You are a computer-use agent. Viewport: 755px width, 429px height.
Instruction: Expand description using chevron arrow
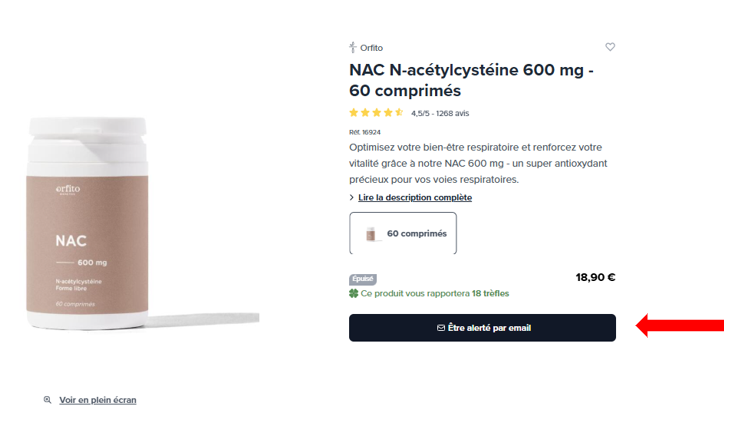pos(351,197)
